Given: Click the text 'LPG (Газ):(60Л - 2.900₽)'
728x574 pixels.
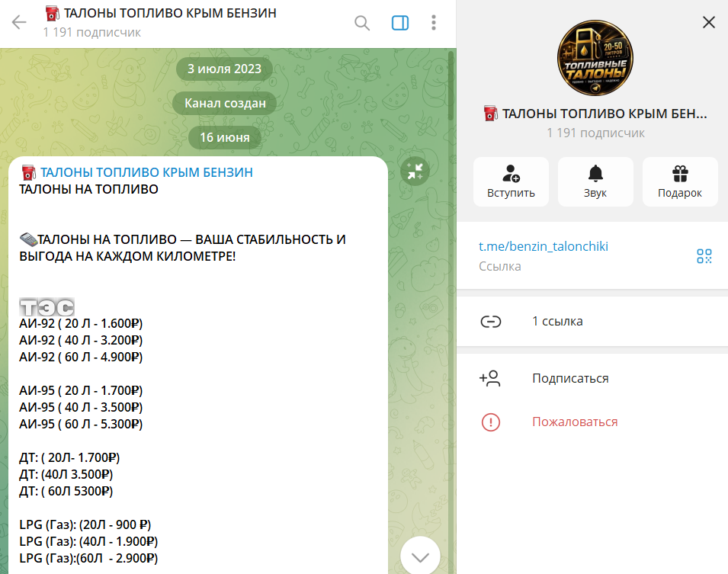Looking at the screenshot, I should tap(88, 558).
